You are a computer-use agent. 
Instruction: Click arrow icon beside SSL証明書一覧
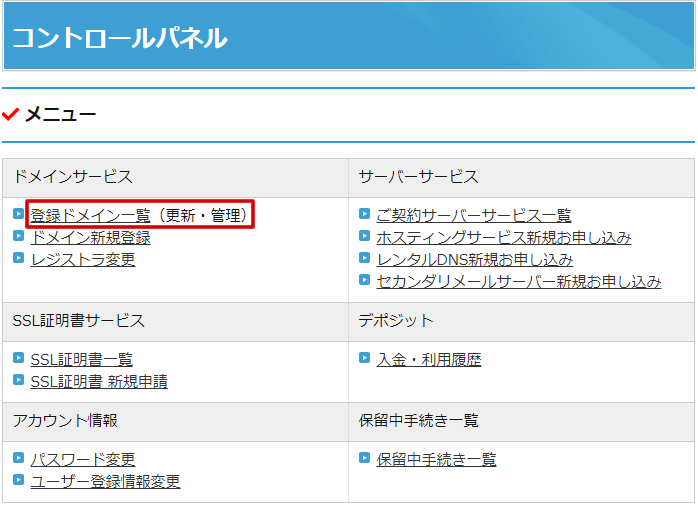click(18, 357)
